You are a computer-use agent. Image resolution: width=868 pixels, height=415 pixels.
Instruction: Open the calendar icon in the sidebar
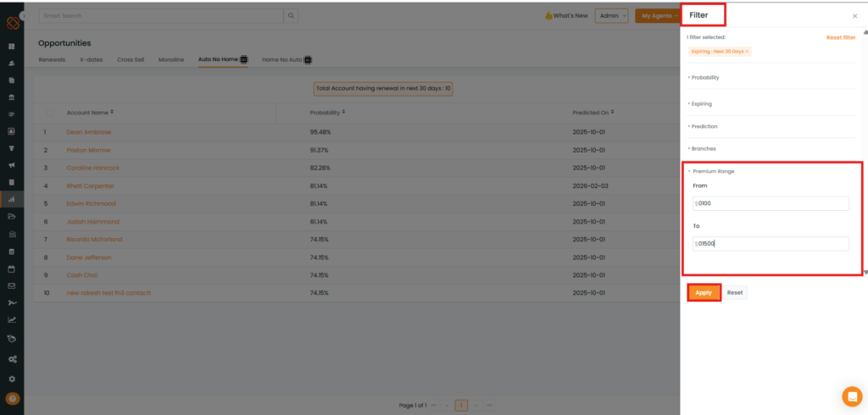(x=12, y=269)
